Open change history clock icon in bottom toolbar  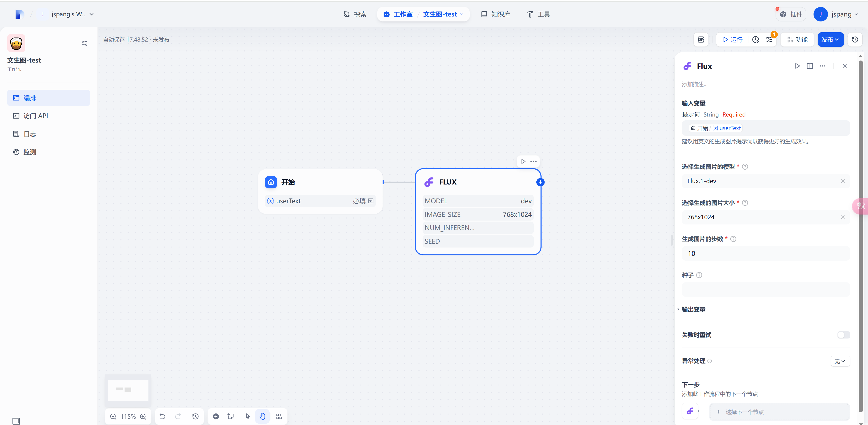pos(196,417)
